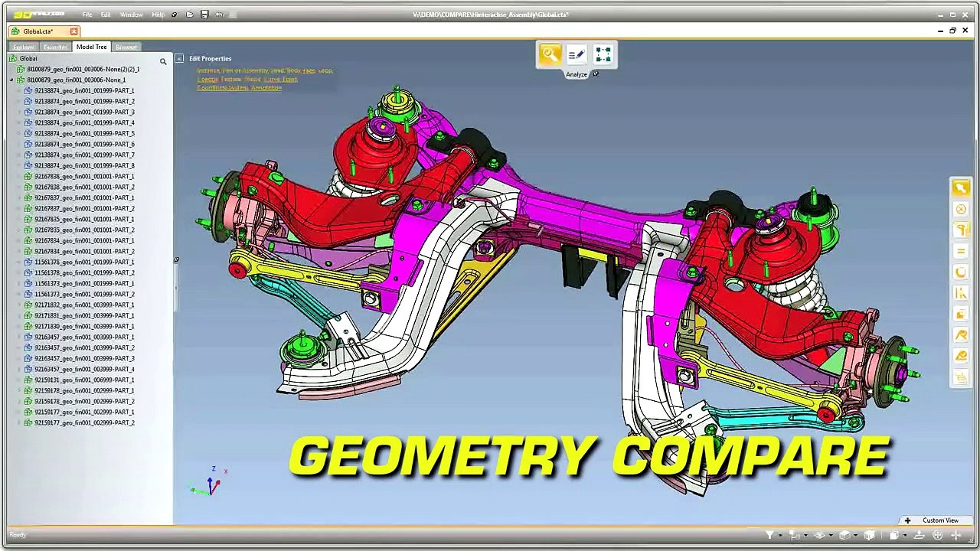The width and height of the screenshot is (980, 551).
Task: Select 92167837_geo_fin001_001001-PART_2 row
Action: [84, 208]
